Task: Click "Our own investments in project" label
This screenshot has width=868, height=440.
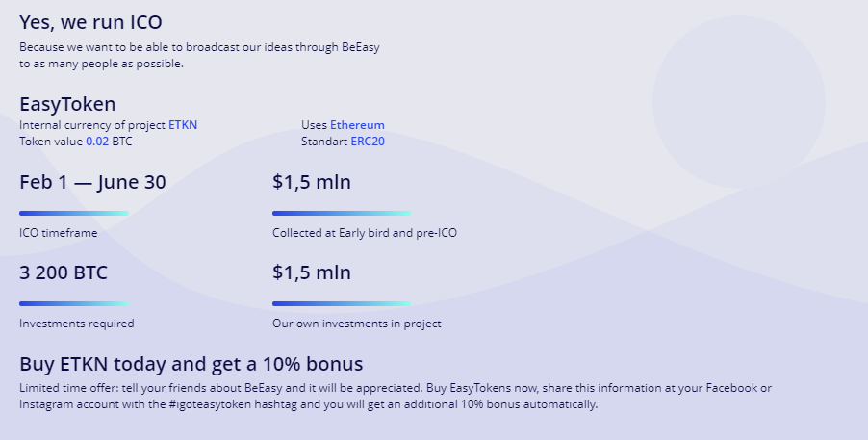Action: click(x=357, y=324)
